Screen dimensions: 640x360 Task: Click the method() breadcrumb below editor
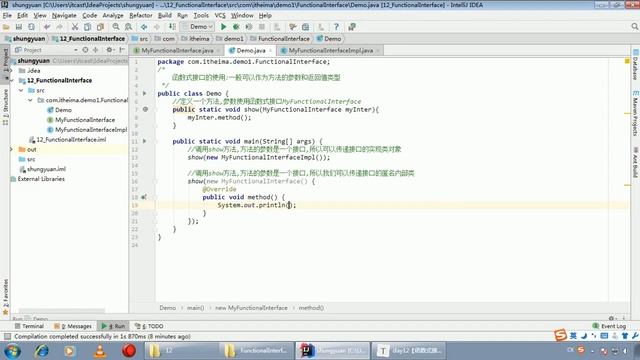(311, 308)
